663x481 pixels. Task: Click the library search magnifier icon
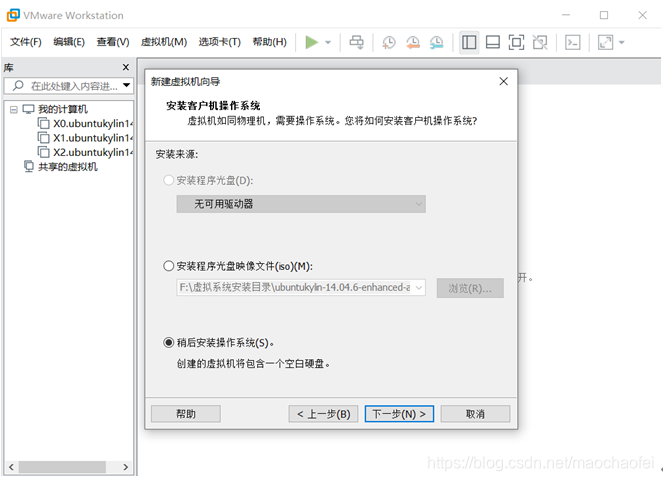[x=18, y=86]
